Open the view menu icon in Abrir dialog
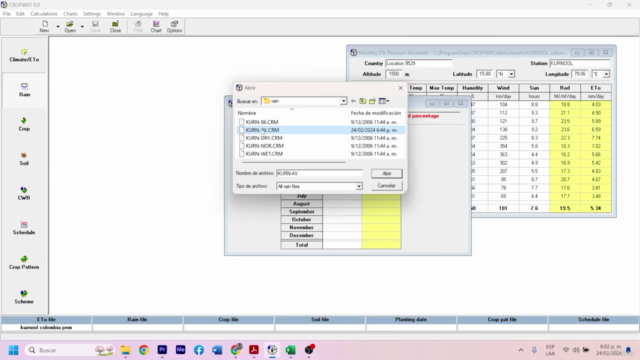This screenshot has width=640, height=360. (x=384, y=101)
